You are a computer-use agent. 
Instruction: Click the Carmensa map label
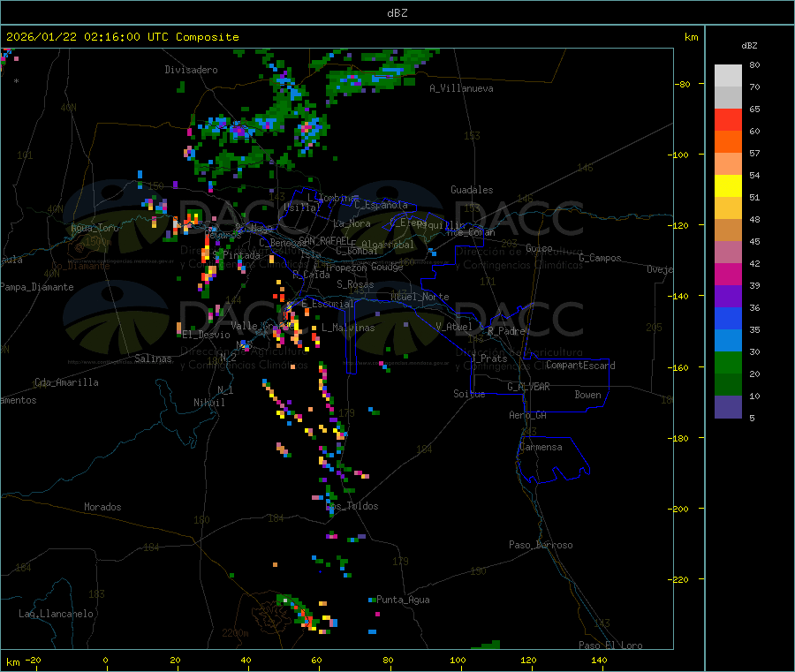[x=541, y=447]
